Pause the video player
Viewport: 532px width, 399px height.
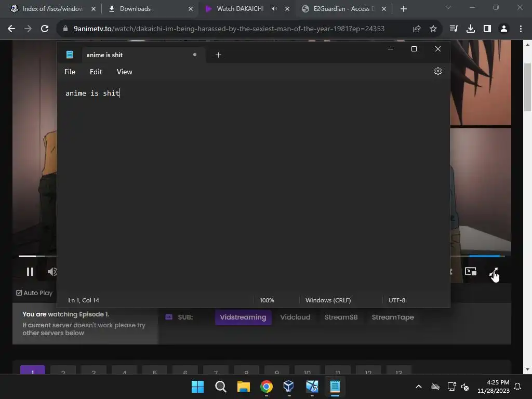coord(30,272)
